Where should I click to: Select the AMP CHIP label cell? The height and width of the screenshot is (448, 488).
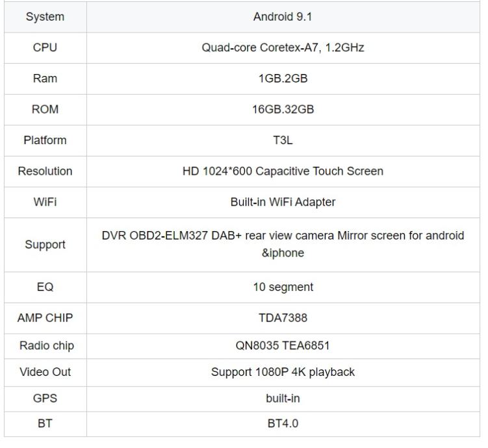(x=45, y=318)
